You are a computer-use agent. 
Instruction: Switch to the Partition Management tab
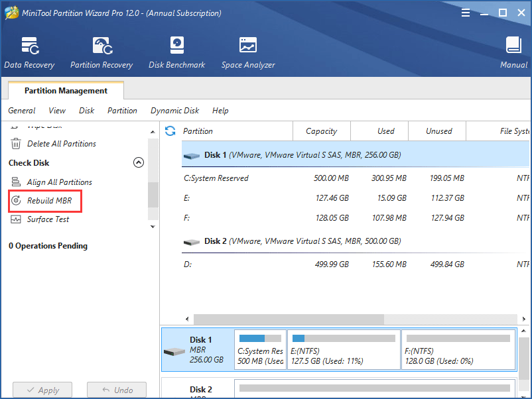tap(65, 90)
